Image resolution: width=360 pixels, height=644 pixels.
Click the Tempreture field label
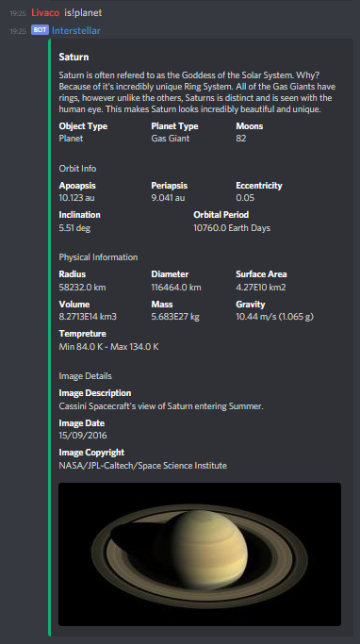click(82, 334)
